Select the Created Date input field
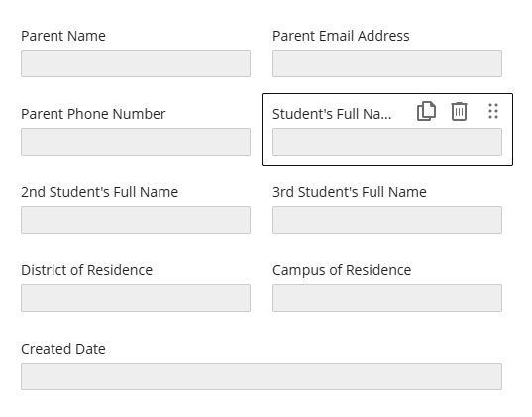The height and width of the screenshot is (417, 532). [x=262, y=376]
